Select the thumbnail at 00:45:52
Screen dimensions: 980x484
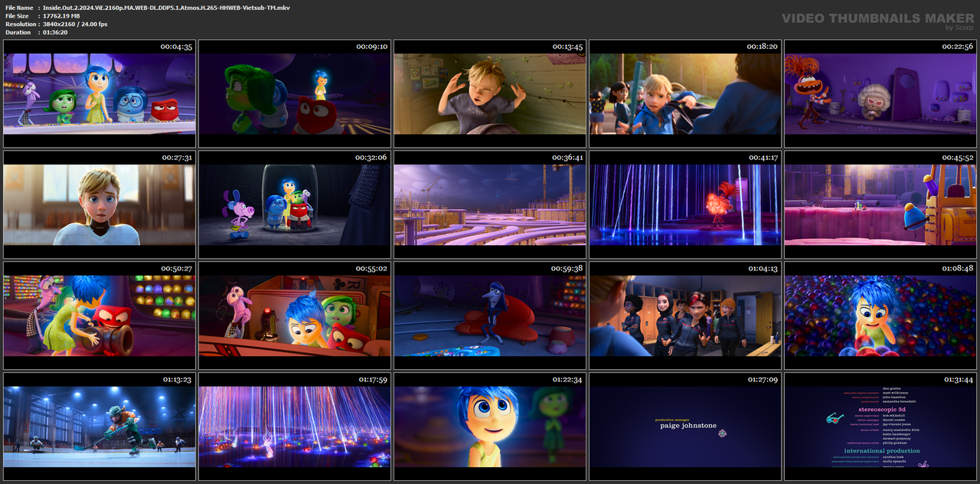click(x=880, y=204)
